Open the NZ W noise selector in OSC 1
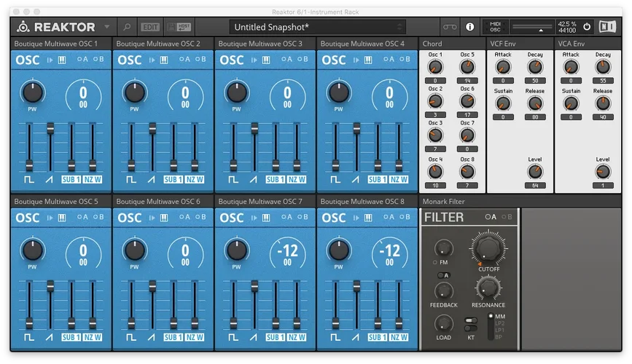The image size is (632, 364). pyautogui.click(x=93, y=179)
